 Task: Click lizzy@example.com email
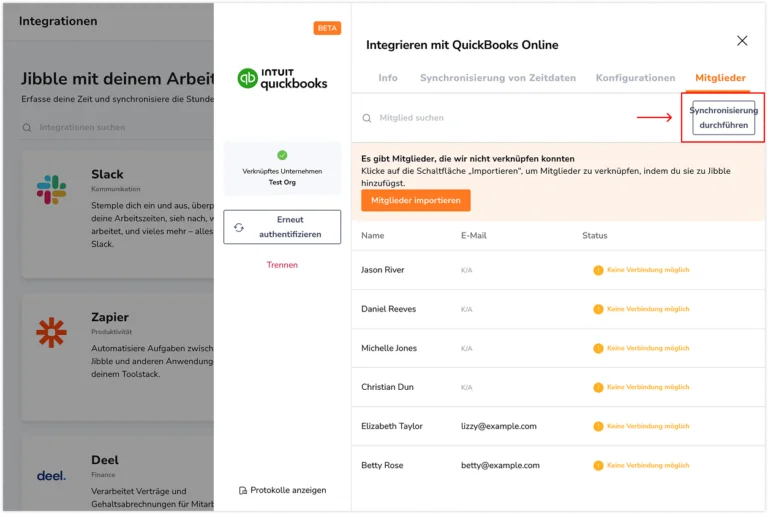[499, 426]
